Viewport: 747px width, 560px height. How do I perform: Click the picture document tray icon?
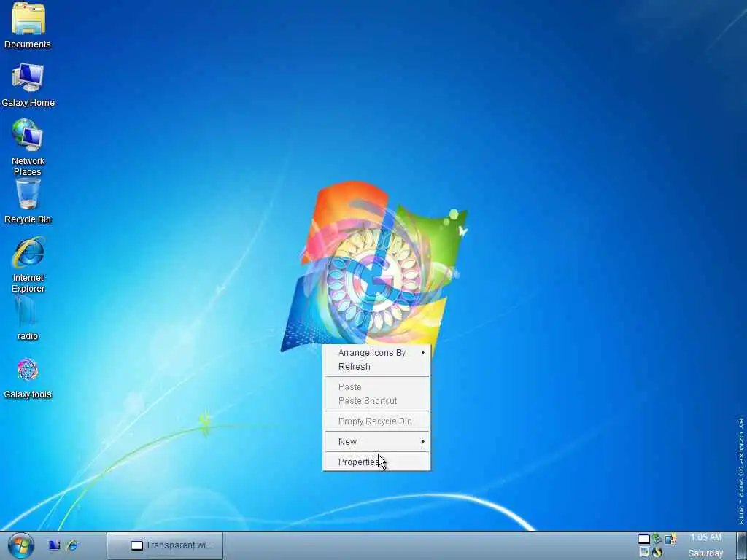coord(644,552)
